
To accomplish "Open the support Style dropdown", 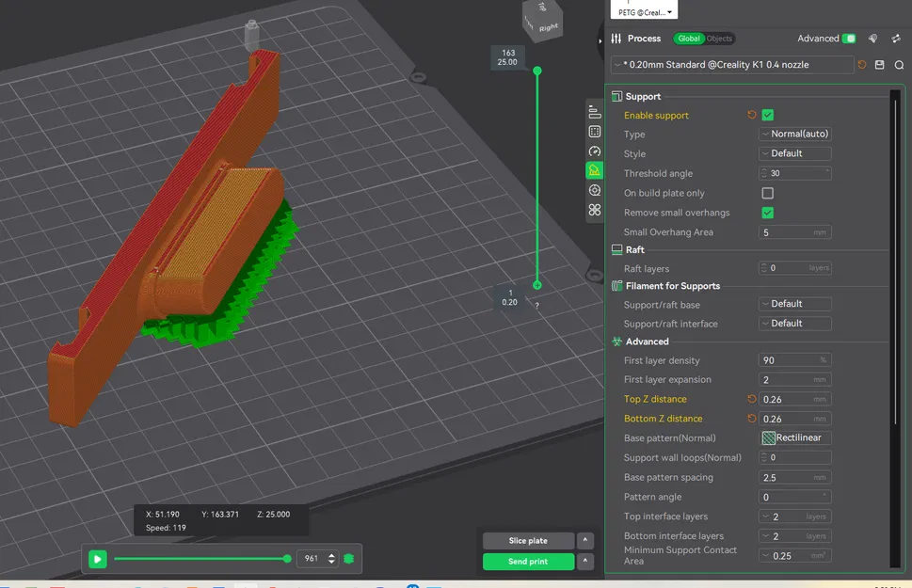I will [794, 153].
